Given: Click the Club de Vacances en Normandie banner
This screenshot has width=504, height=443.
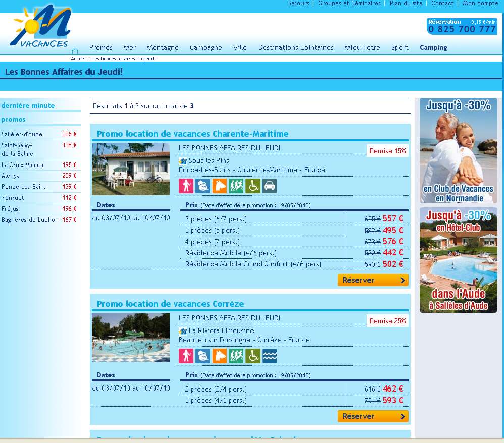Looking at the screenshot, I should (458, 150).
